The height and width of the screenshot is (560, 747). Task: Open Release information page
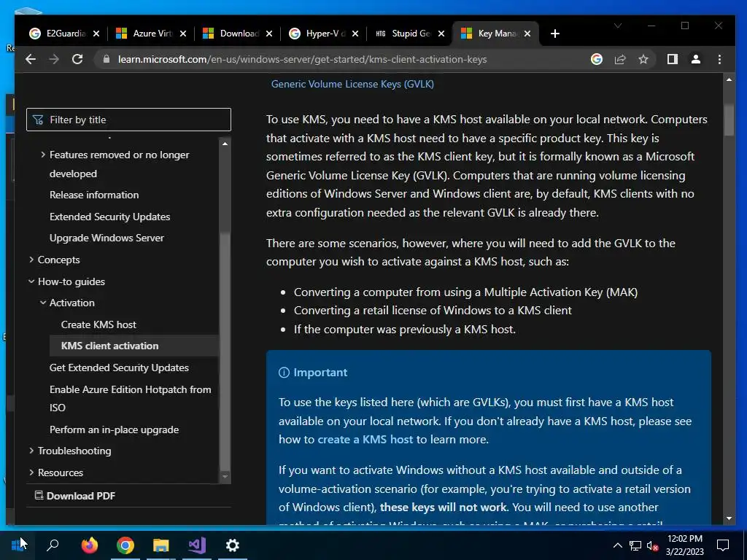pos(94,195)
